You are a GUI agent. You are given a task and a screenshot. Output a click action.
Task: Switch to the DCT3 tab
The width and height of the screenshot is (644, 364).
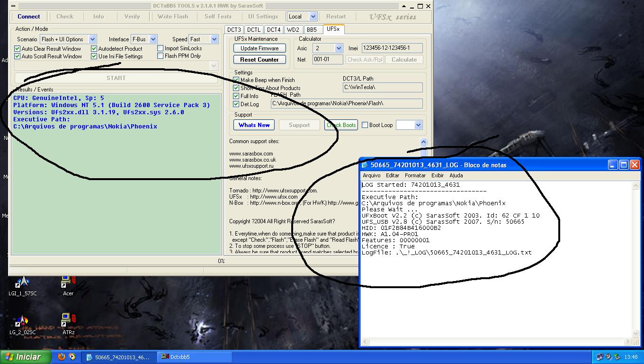coord(234,29)
